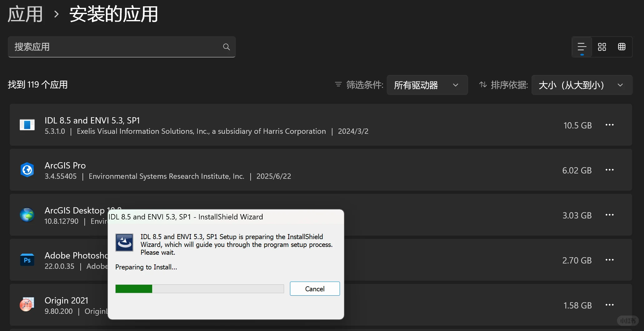Open more options for ArcGIS Desktop
The width and height of the screenshot is (644, 331).
[x=610, y=215]
